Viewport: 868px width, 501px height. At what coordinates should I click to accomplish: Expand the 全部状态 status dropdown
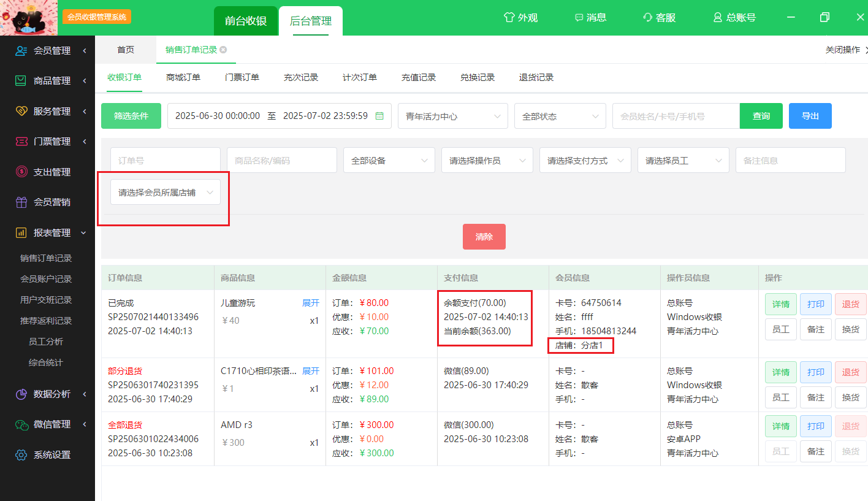(560, 116)
